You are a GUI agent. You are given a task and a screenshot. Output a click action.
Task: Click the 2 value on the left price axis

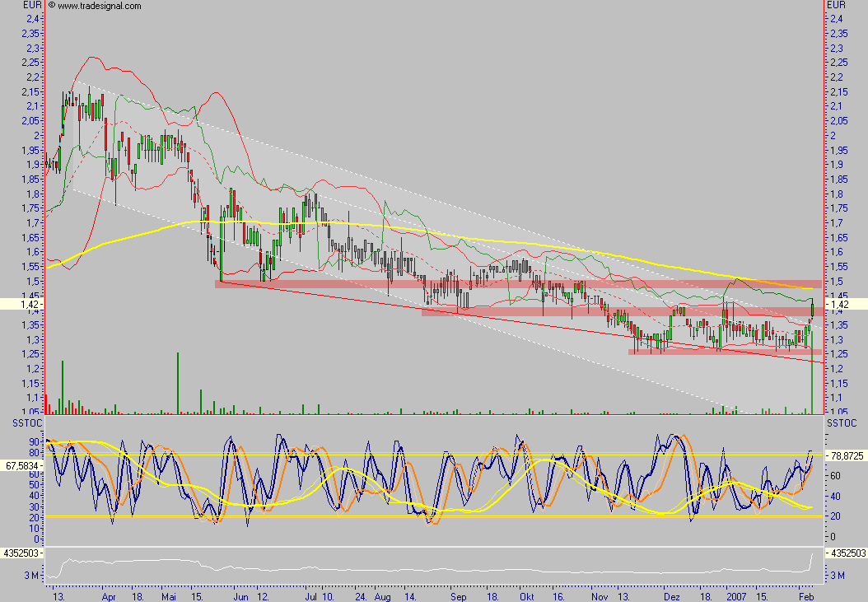point(36,136)
